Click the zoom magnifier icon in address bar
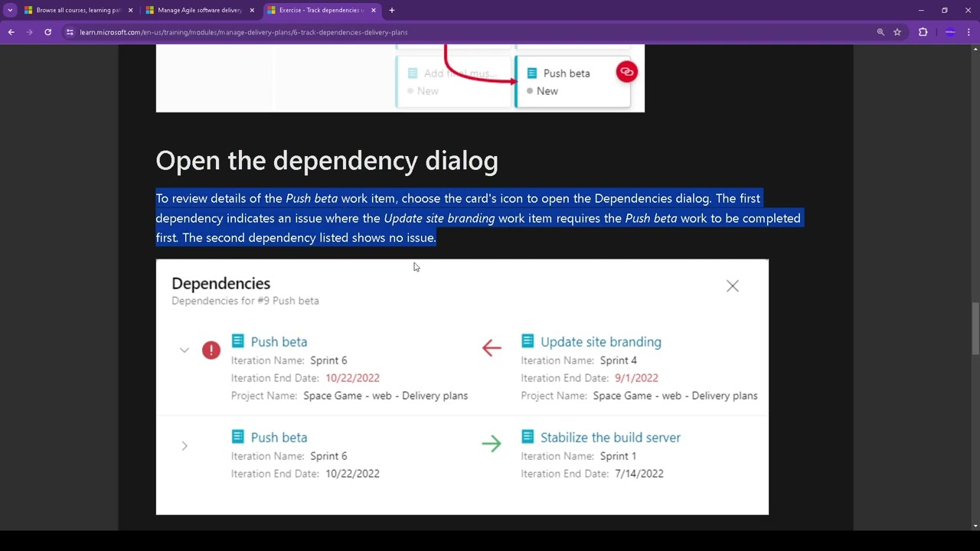Screen dimensions: 980x551 coord(880,32)
